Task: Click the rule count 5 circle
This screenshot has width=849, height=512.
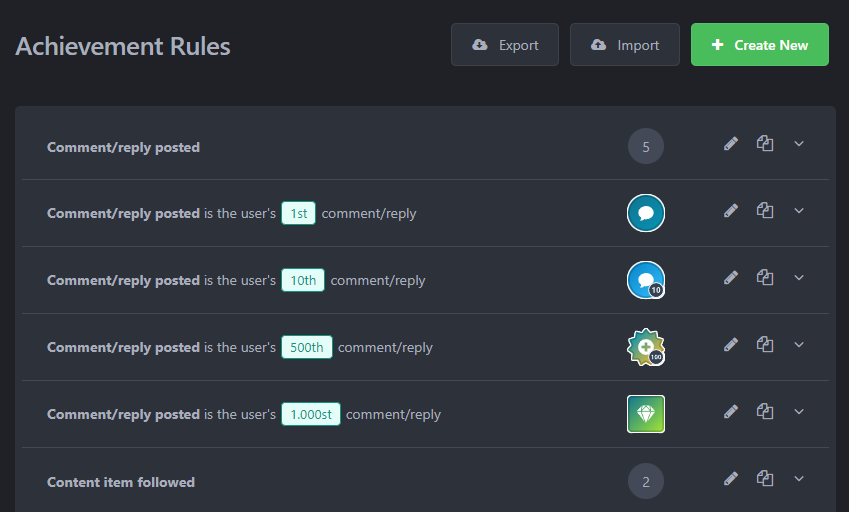Action: (x=646, y=146)
